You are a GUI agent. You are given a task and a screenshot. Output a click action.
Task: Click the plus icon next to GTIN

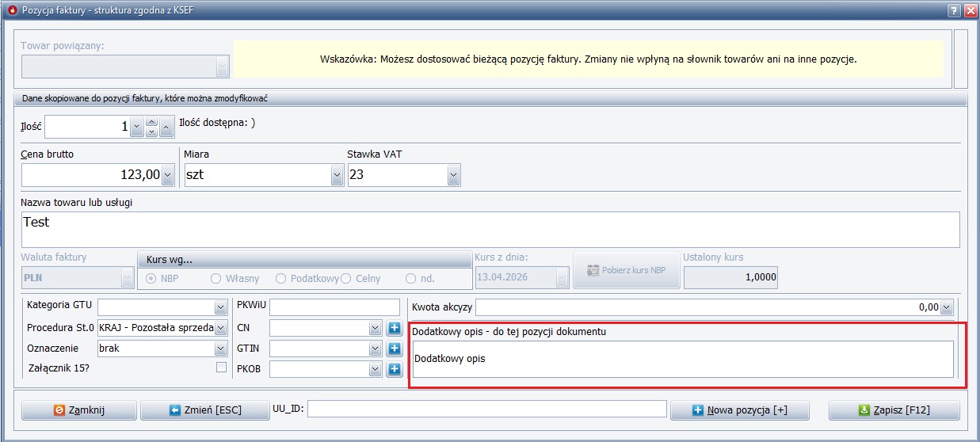[x=395, y=349]
